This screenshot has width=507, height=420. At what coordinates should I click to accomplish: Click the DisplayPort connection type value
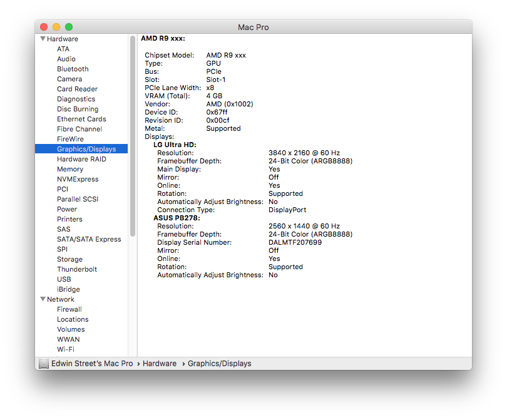(x=287, y=210)
